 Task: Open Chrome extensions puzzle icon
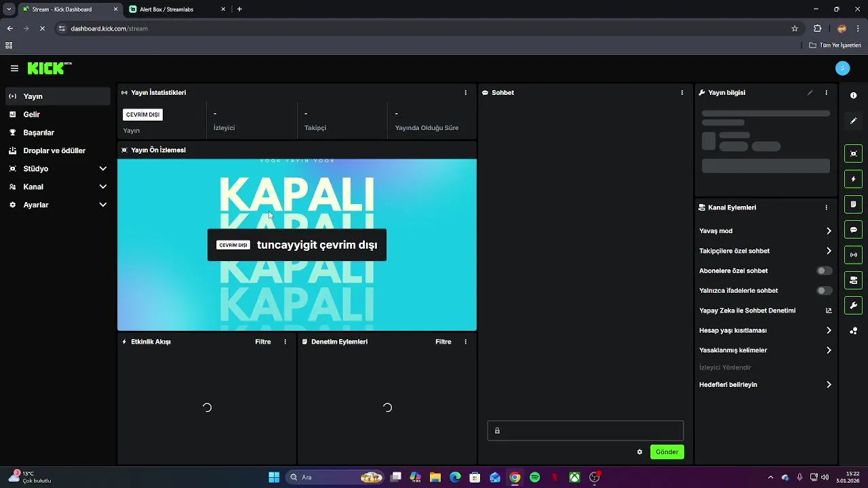pos(817,28)
